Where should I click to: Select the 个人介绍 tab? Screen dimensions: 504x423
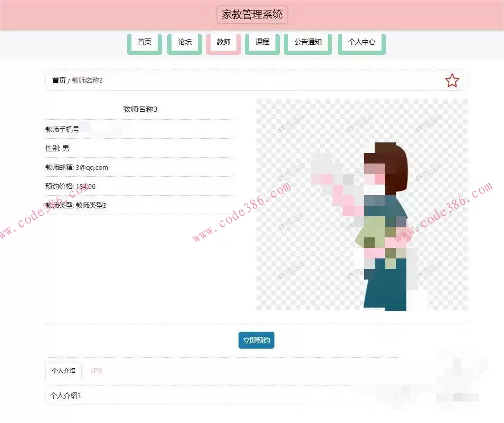(x=63, y=371)
